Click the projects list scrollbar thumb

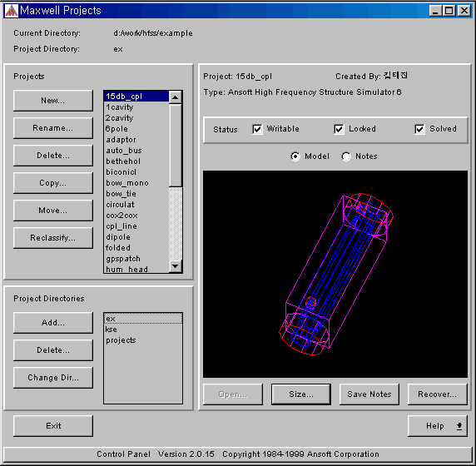point(175,145)
